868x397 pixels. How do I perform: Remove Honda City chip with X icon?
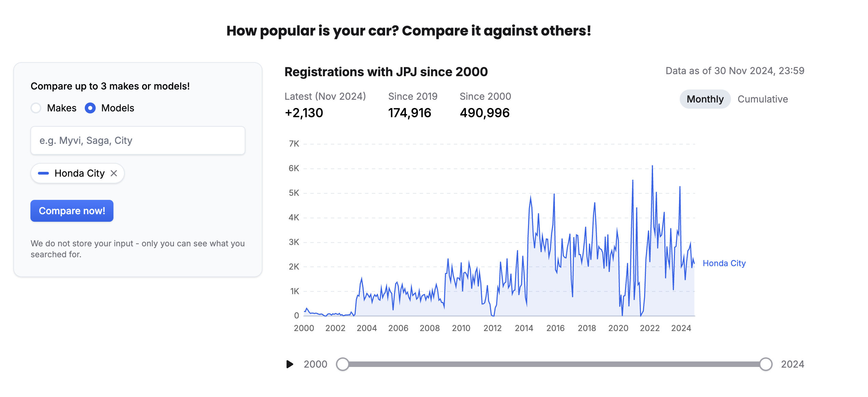(x=114, y=173)
